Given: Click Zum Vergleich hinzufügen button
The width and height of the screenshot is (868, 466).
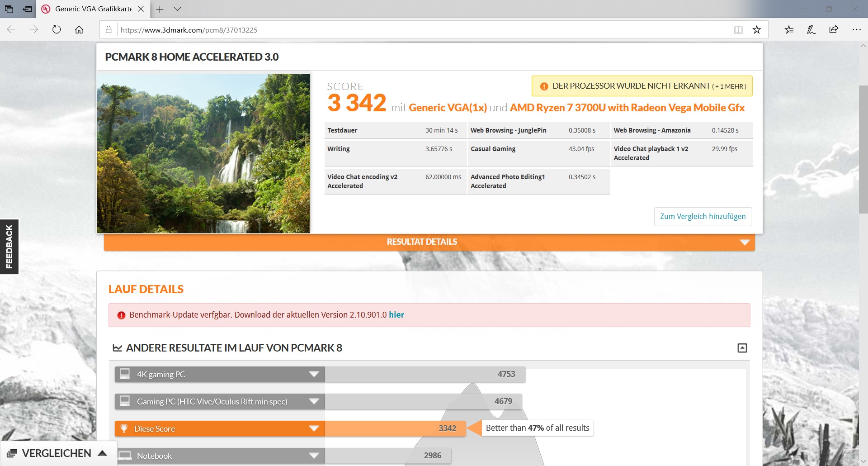Looking at the screenshot, I should point(703,216).
